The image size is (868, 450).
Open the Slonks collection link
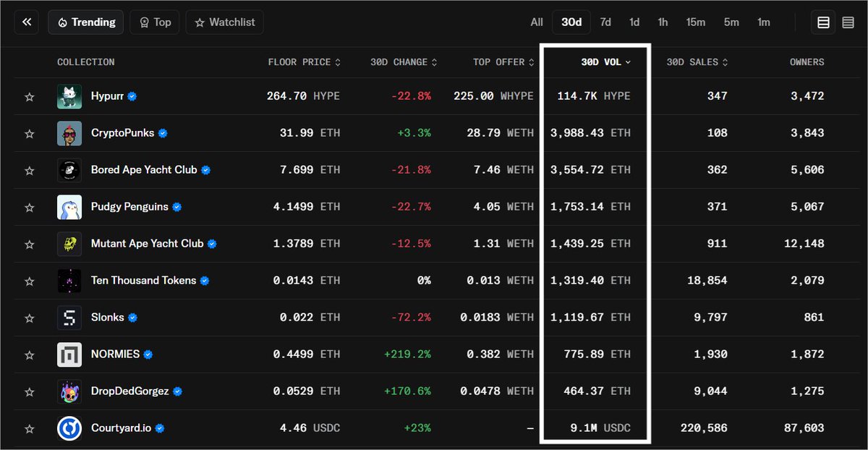(108, 318)
